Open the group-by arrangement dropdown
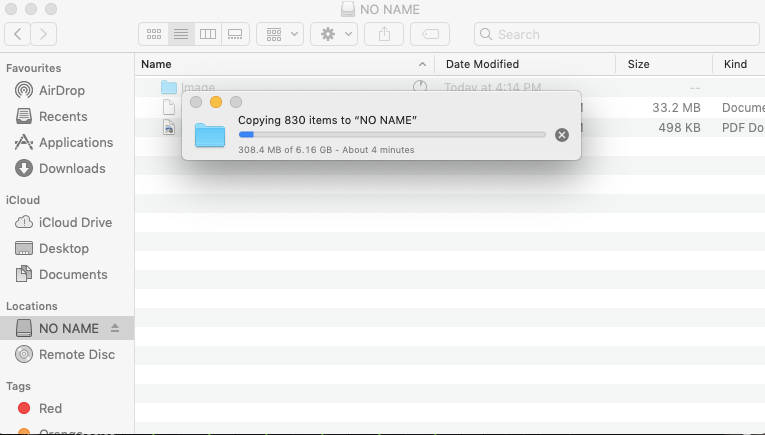Screen dimensions: 765x435 pyautogui.click(x=280, y=34)
